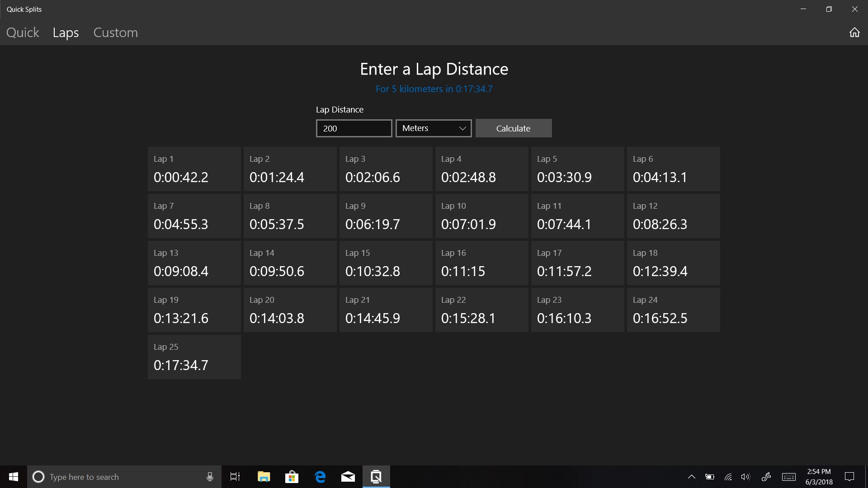Open the Action Center notifications icon
The image size is (868, 488).
point(849,477)
